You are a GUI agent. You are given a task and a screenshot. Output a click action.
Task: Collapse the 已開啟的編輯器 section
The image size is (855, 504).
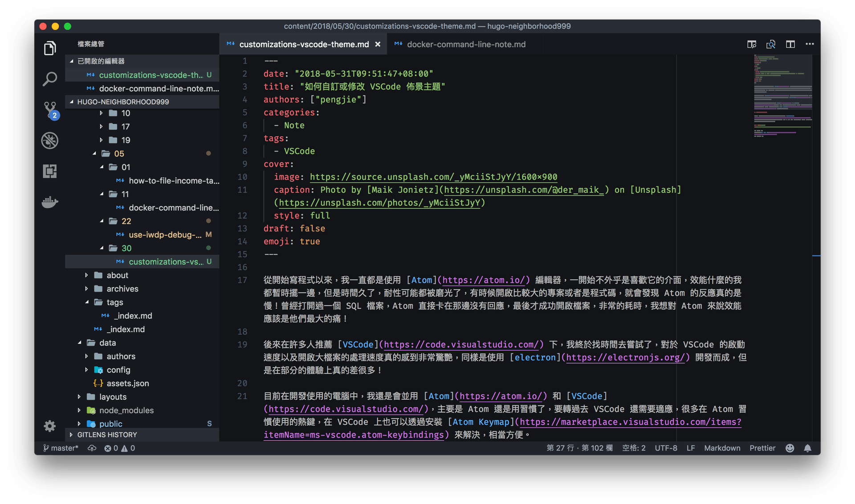[x=142, y=61]
